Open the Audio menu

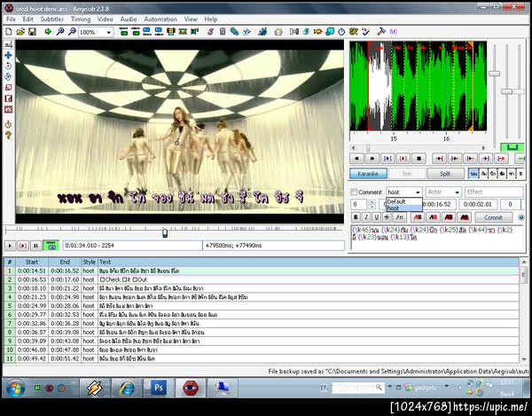(129, 20)
